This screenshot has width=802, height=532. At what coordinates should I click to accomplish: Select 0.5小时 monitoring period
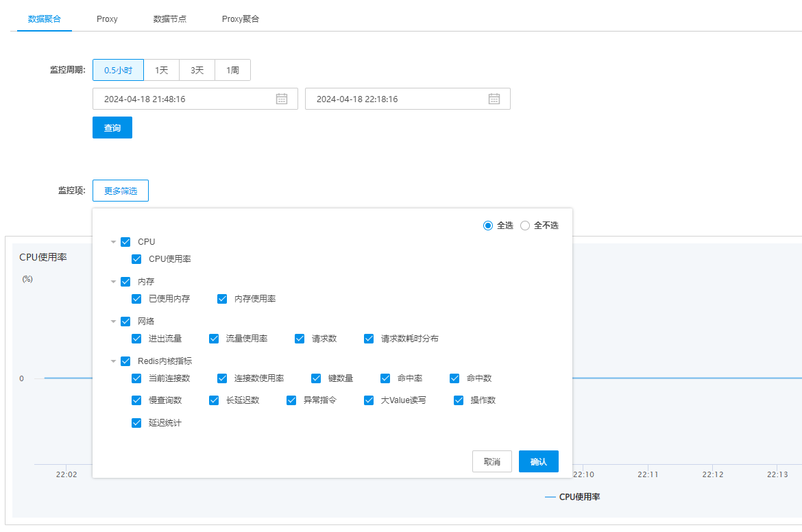coord(118,70)
